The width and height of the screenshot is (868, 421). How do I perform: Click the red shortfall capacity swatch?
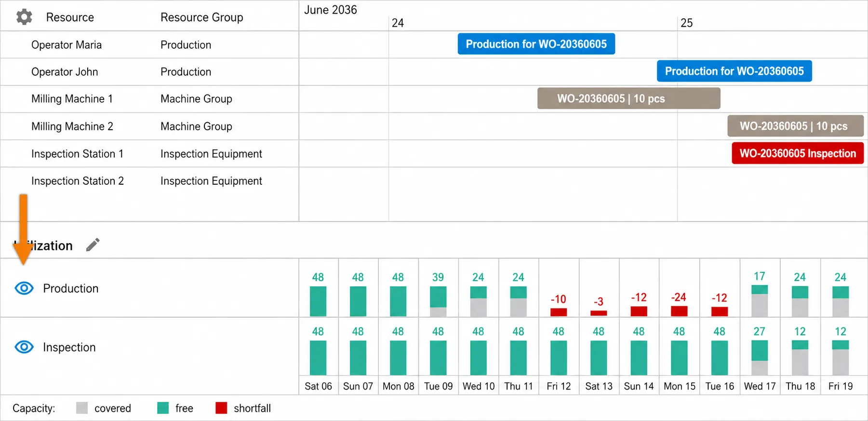[221, 408]
